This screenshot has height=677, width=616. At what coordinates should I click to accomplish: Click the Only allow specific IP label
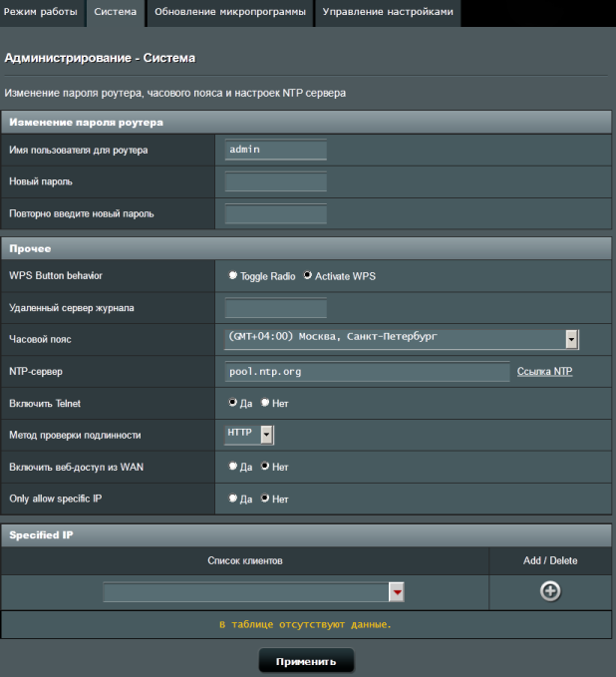55,499
